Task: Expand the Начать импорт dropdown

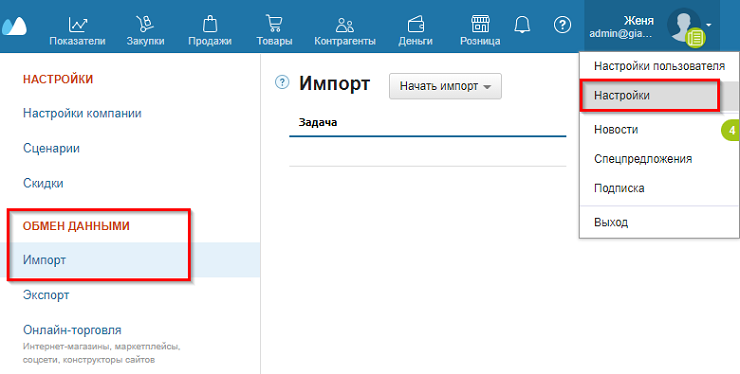Action: point(445,86)
